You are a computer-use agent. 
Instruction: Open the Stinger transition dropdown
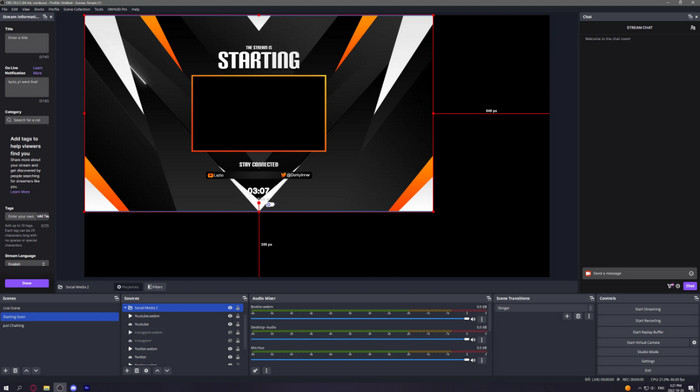click(545, 308)
